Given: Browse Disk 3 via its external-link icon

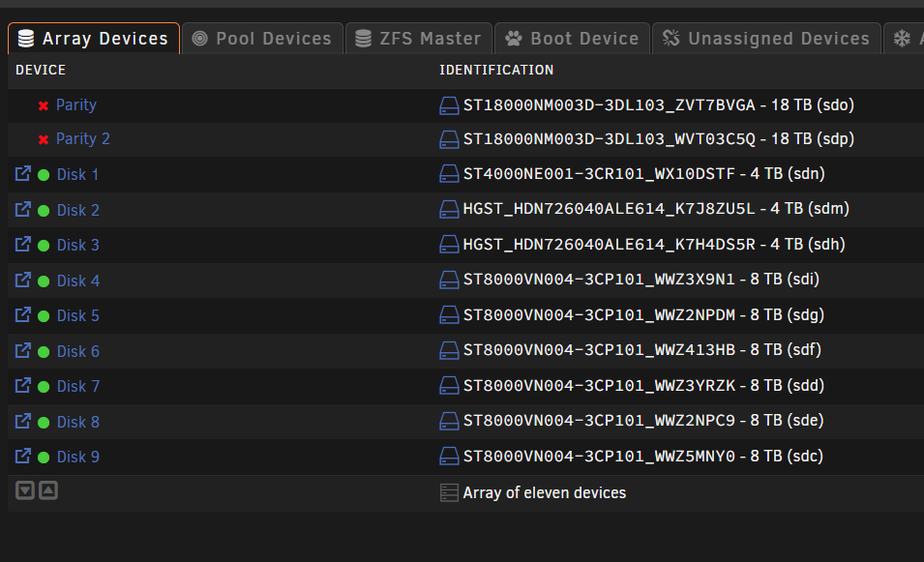Looking at the screenshot, I should click(23, 244).
